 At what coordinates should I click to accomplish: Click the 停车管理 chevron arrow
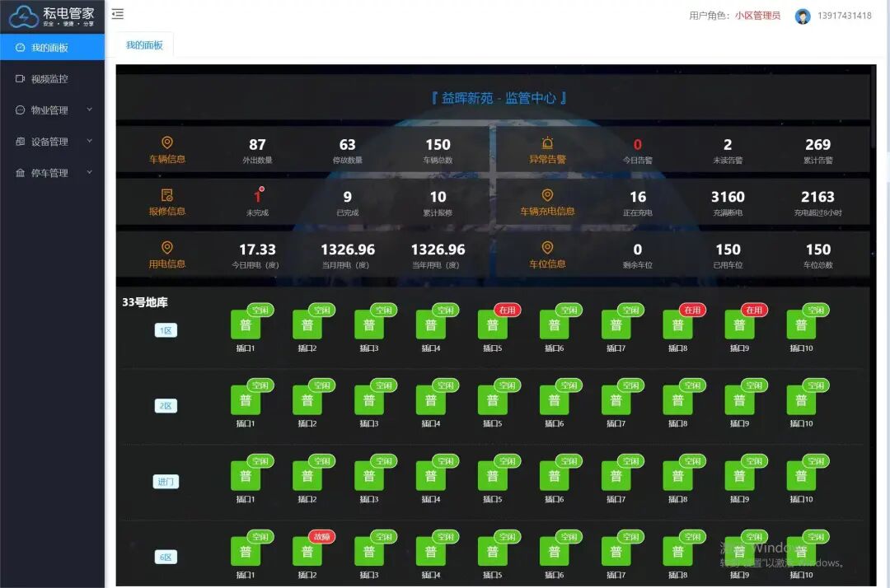[89, 172]
